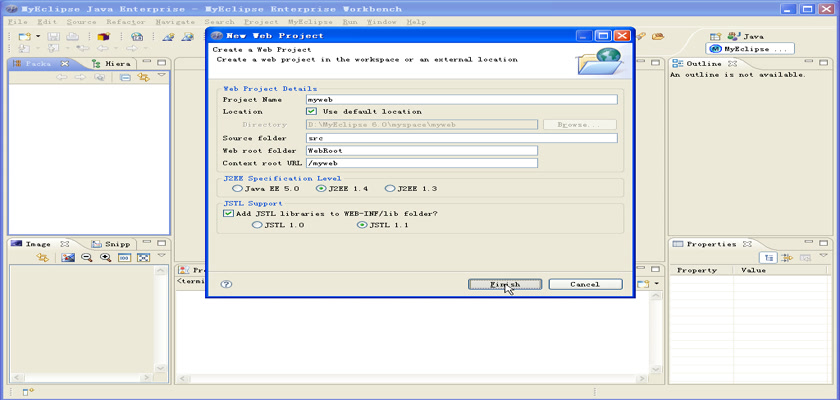840x400 pixels.
Task: Select the J2EE 1.4 radio button
Action: pyautogui.click(x=321, y=188)
